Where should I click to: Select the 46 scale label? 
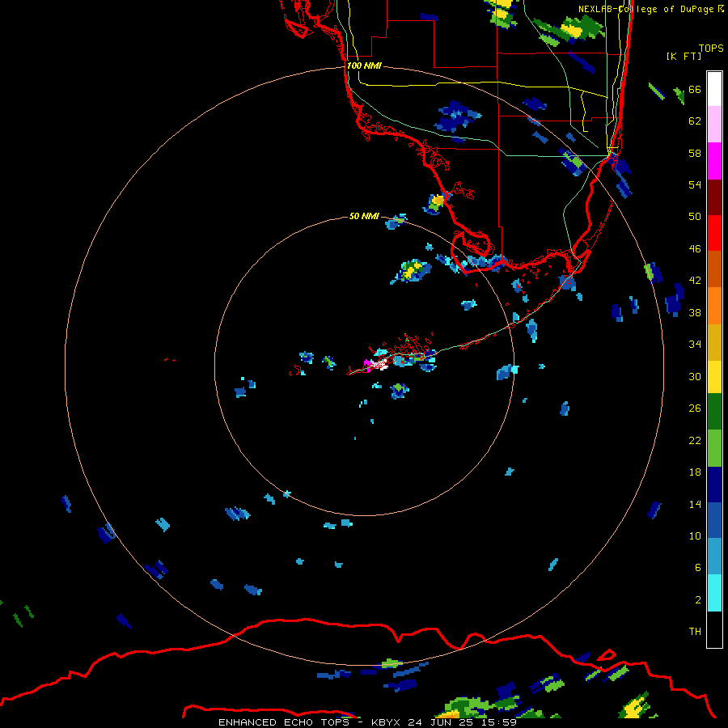click(x=695, y=249)
